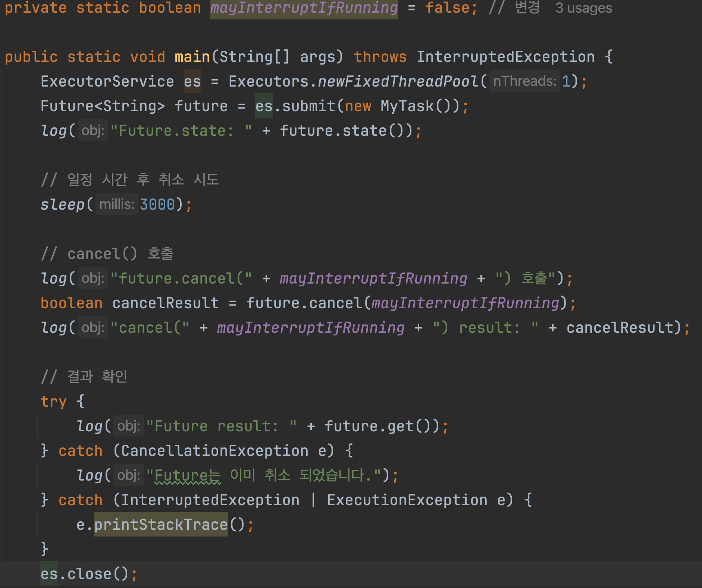The width and height of the screenshot is (702, 588).
Task: Click the highlighted mayInterruptIfRunning field declaration
Action: tap(304, 8)
